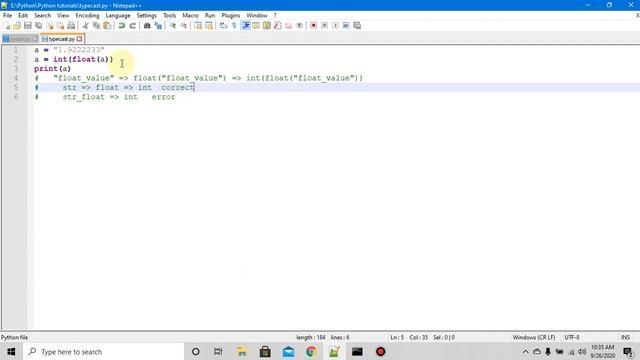Viewport: 640px width, 360px height.
Task: Open File Explorer from the taskbar
Action: pos(242,352)
